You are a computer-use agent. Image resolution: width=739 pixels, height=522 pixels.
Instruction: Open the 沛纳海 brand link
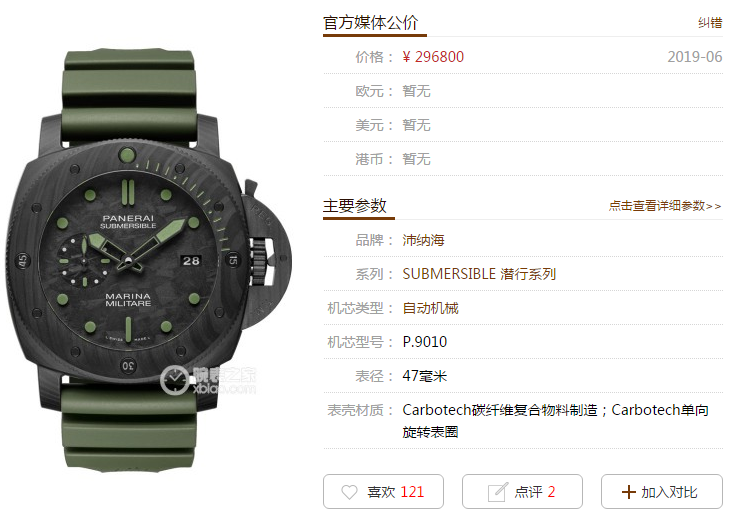[x=423, y=240]
